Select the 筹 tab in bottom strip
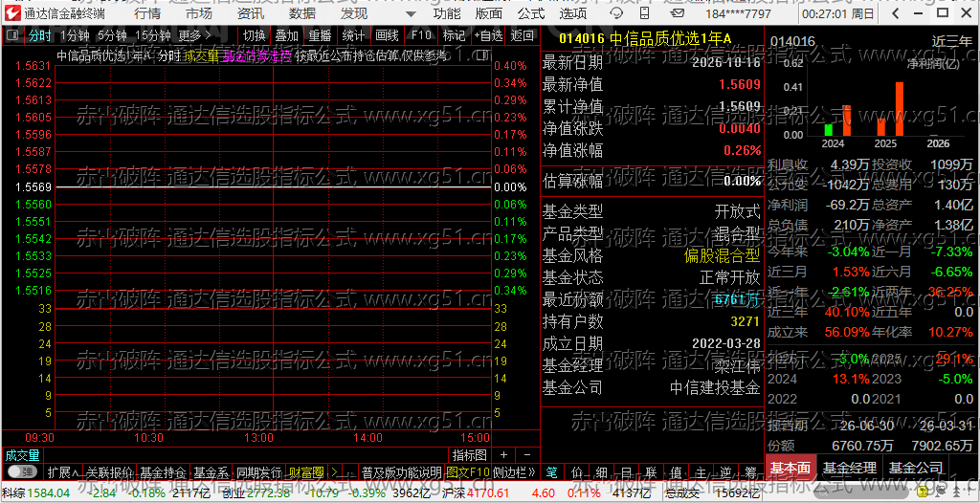Image resolution: width=980 pixels, height=503 pixels. (748, 471)
